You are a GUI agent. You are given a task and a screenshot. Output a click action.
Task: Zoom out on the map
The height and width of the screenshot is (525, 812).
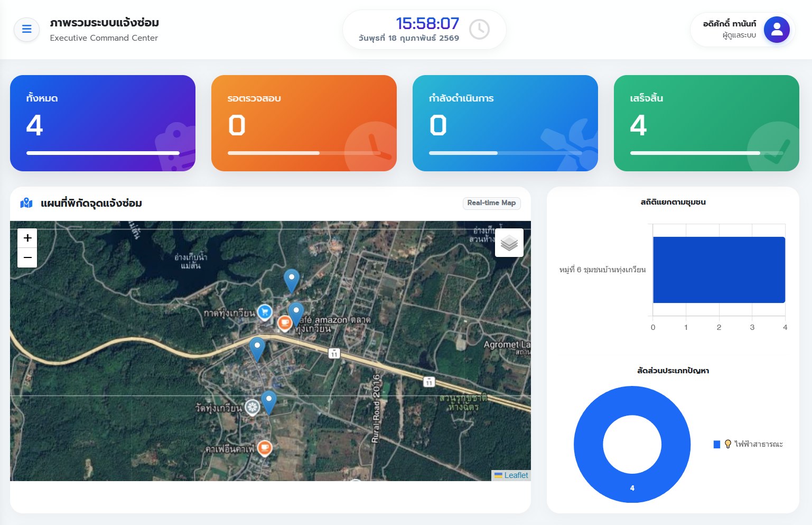click(x=27, y=257)
